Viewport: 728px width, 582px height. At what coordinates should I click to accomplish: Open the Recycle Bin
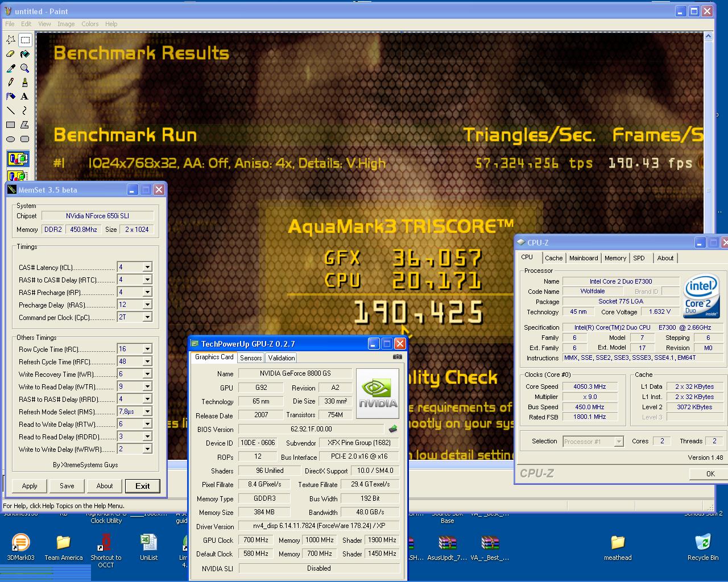(x=703, y=548)
